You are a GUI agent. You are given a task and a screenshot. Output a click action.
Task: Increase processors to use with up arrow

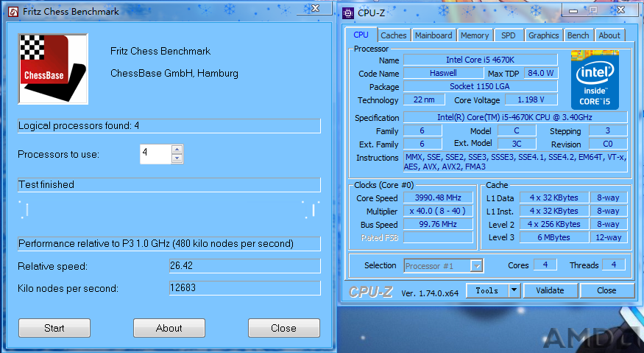[x=177, y=150]
